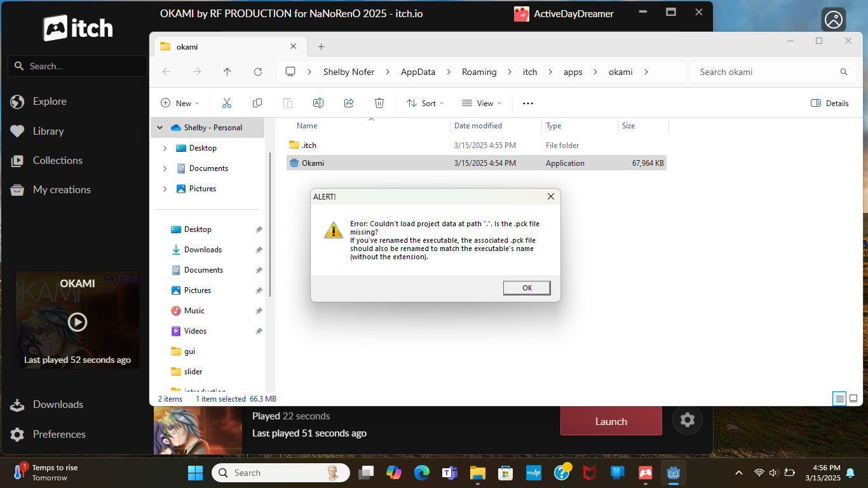Image resolution: width=868 pixels, height=488 pixels.
Task: Collapse the Shelby - Personal node
Action: (x=160, y=128)
